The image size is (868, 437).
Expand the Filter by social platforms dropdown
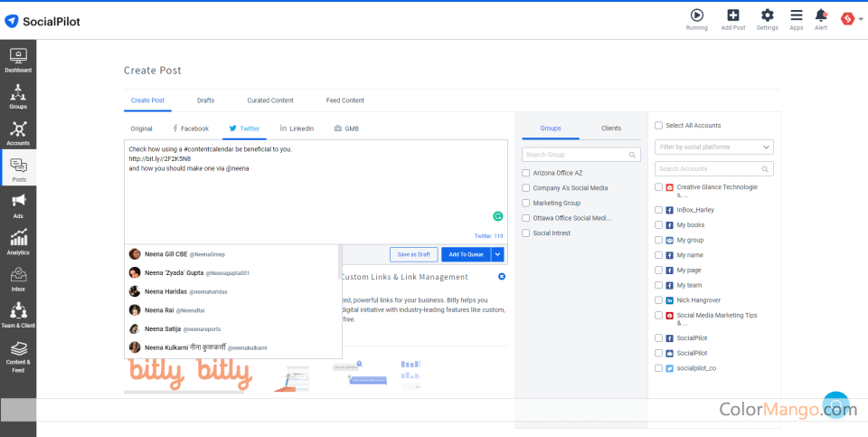point(714,147)
